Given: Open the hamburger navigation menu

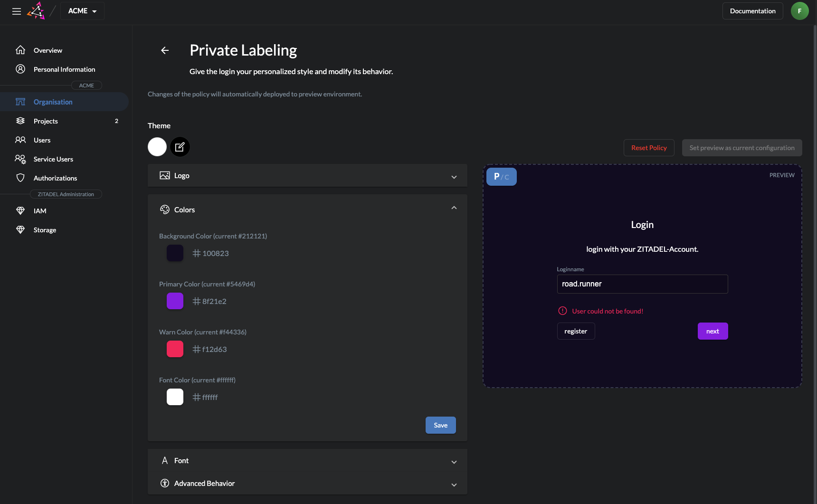Looking at the screenshot, I should pos(17,11).
